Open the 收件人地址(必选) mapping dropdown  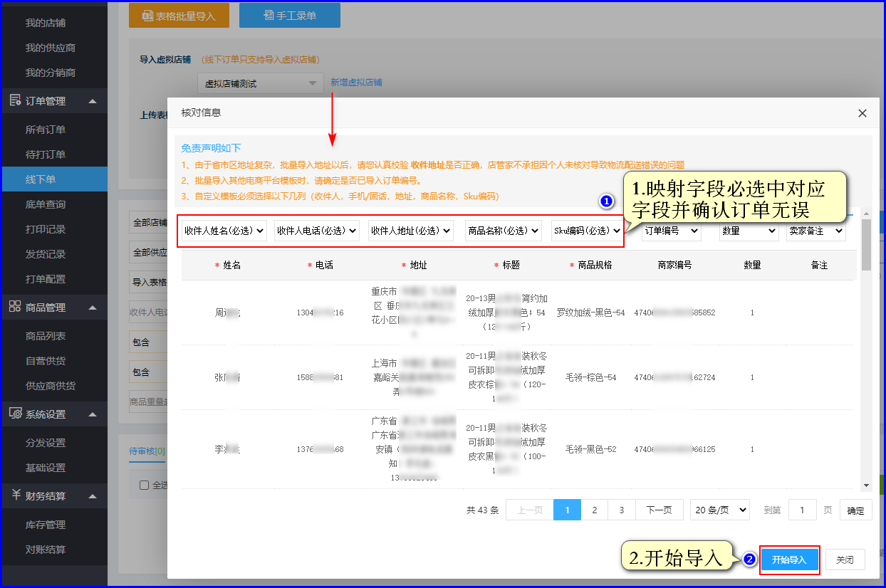click(x=411, y=231)
